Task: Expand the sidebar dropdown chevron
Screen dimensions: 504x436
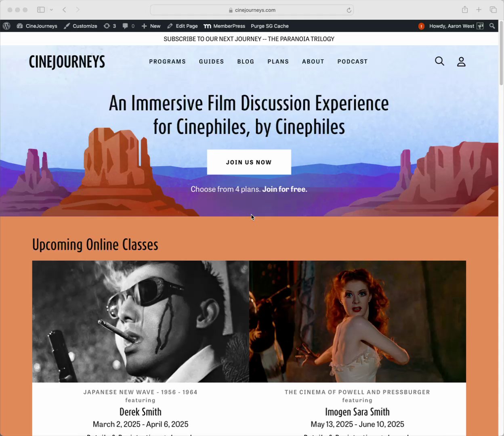Action: click(51, 10)
